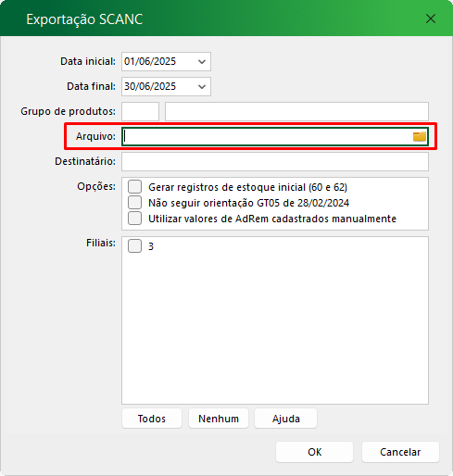Screen dimensions: 453x476
Task: Focus the Arquivo file path field
Action: point(267,136)
